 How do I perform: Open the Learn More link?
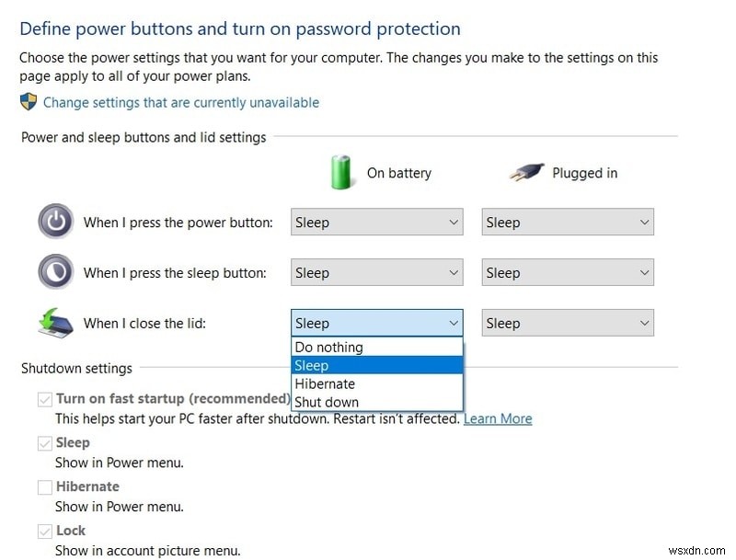pyautogui.click(x=498, y=418)
